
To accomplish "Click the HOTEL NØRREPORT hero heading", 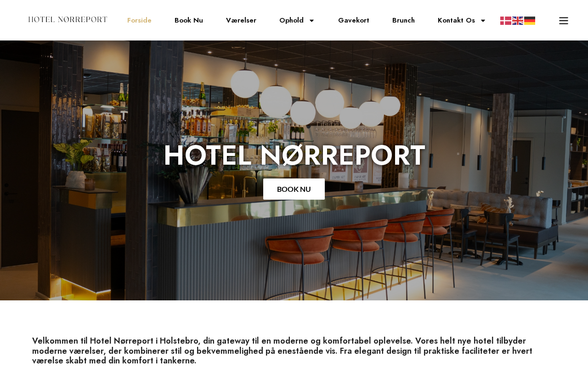I will click(x=294, y=155).
